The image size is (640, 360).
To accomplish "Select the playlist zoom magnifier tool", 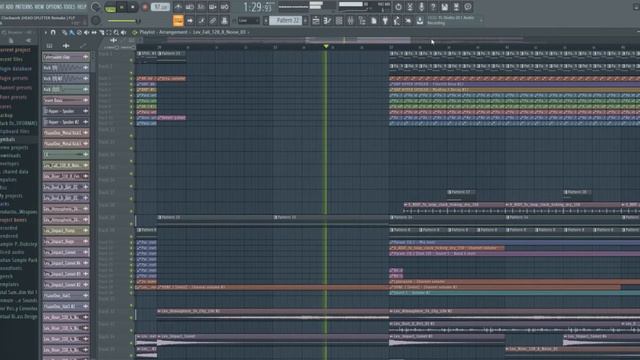I will [x=116, y=32].
